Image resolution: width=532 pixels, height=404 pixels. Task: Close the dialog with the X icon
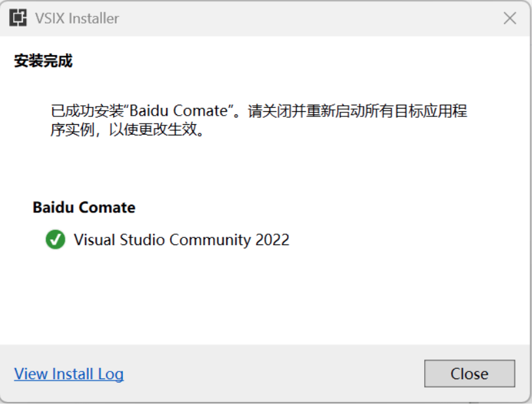[510, 18]
